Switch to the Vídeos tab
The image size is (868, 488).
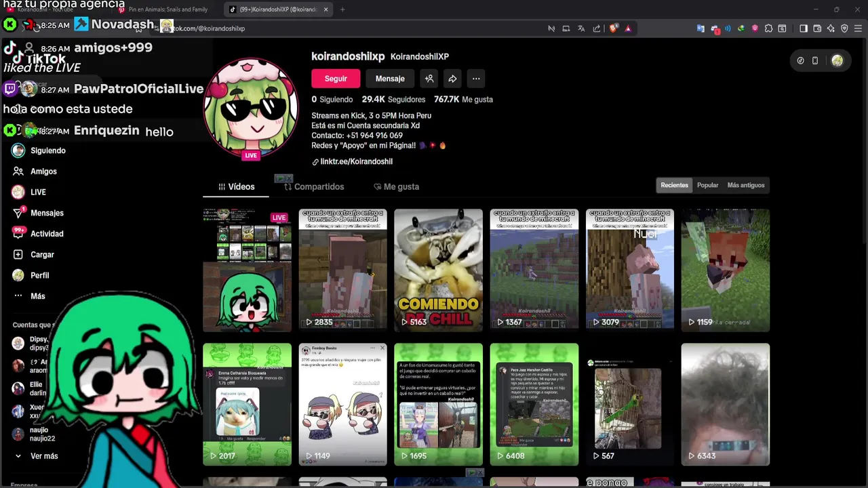pyautogui.click(x=236, y=186)
